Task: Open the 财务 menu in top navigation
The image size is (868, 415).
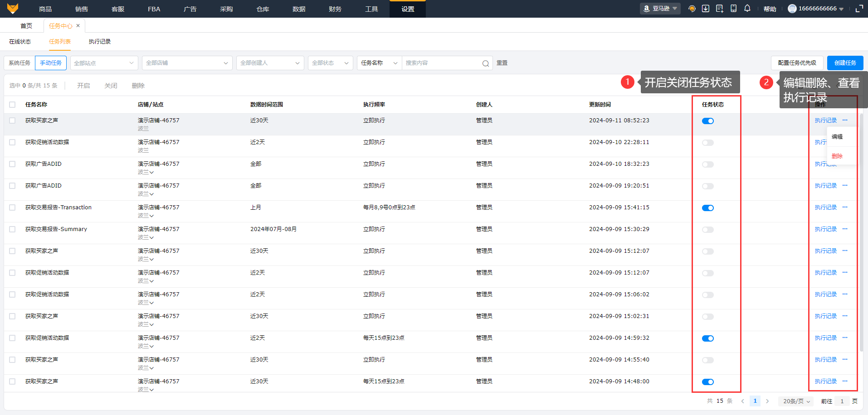Action: [335, 9]
